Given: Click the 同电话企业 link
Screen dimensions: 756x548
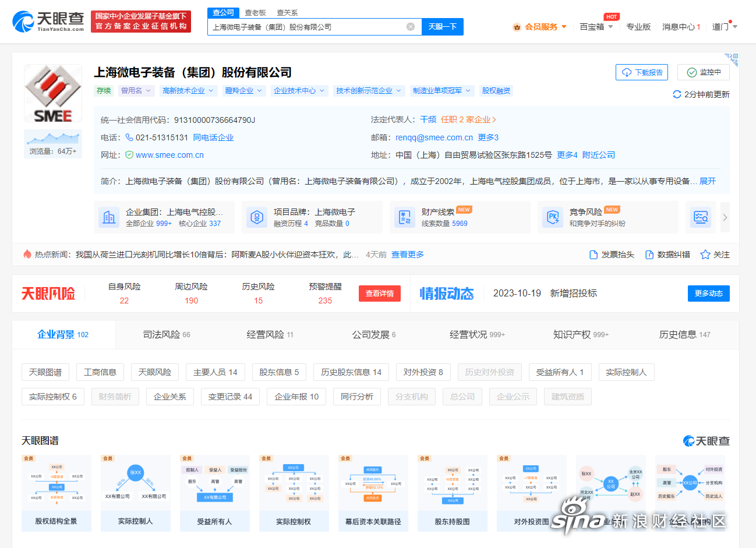Looking at the screenshot, I should [x=213, y=137].
